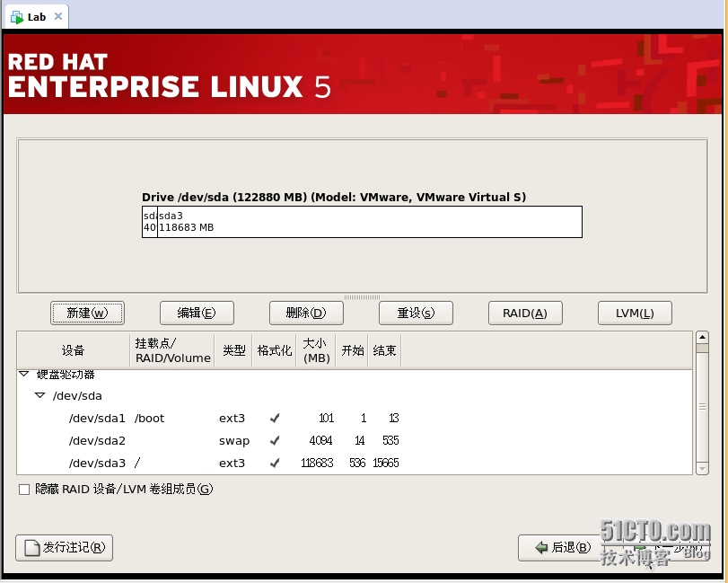This screenshot has width=728, height=583.
Task: Select the /dev/sda disk entry
Action: click(x=77, y=396)
